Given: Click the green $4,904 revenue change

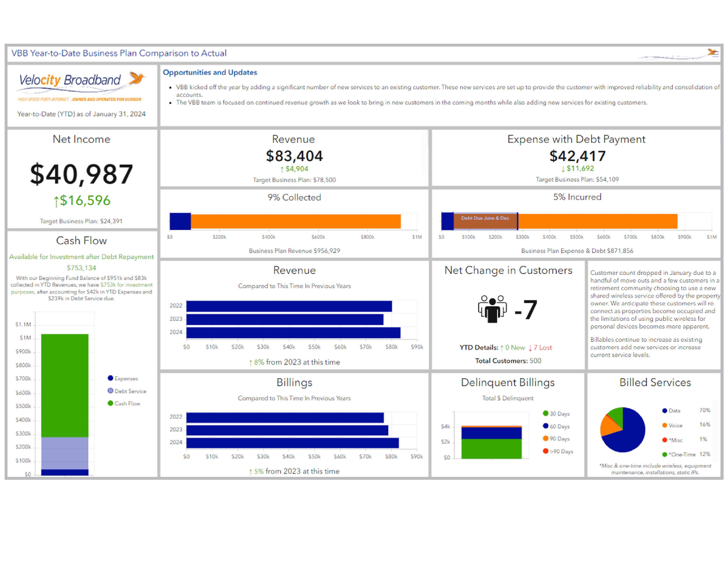Looking at the screenshot, I should point(294,169).
